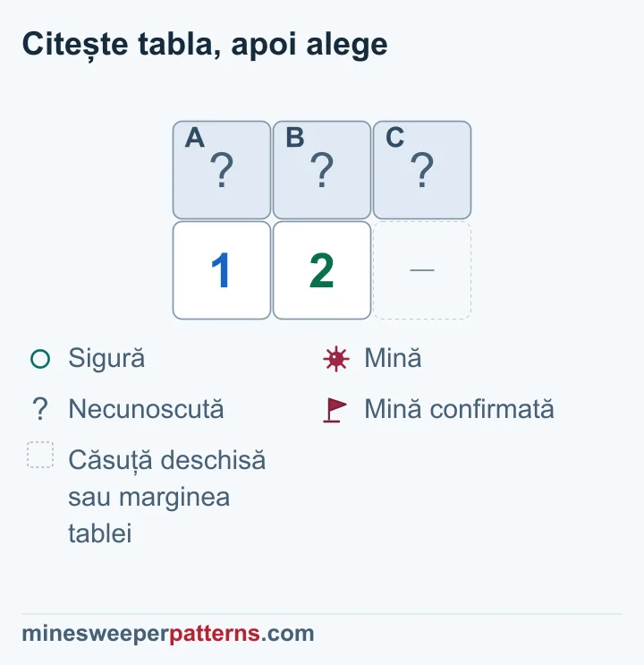Open the minesweeperpatterns.com link
Viewport: 644px width, 665px height.
tap(168, 634)
